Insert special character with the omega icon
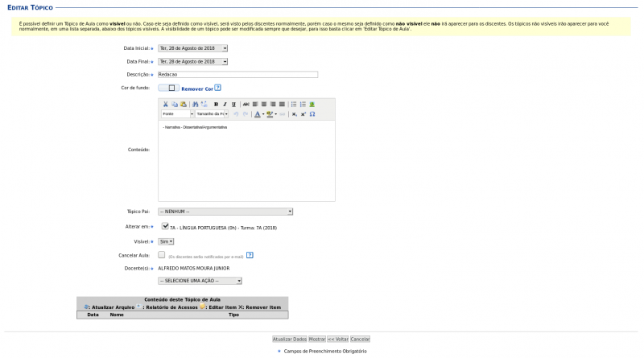Screen dimensions: 644x358 pos(312,114)
